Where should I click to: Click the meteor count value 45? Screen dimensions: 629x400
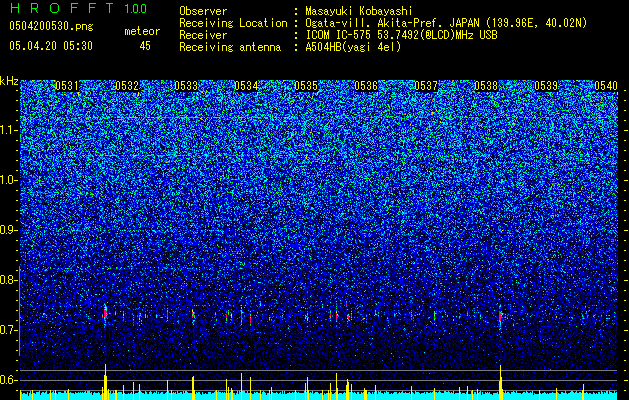click(145, 46)
